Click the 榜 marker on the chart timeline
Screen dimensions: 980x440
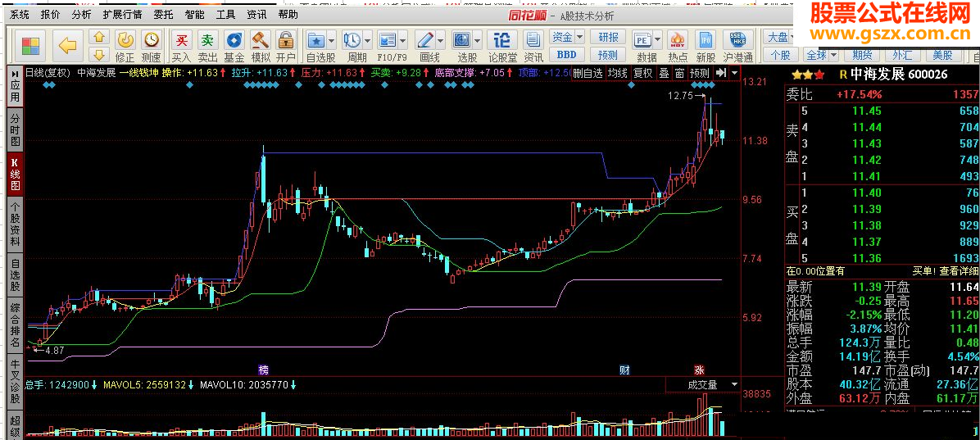[263, 369]
